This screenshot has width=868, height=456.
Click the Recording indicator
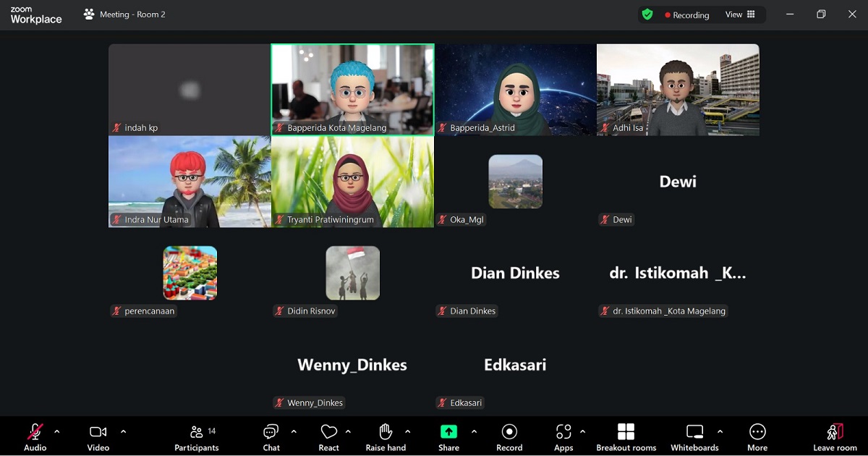pyautogui.click(x=687, y=15)
